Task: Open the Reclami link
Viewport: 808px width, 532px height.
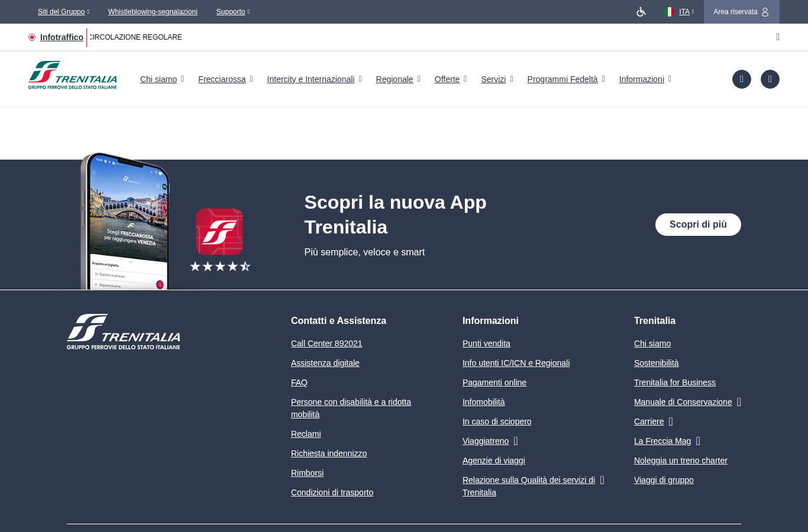Action: 306,434
